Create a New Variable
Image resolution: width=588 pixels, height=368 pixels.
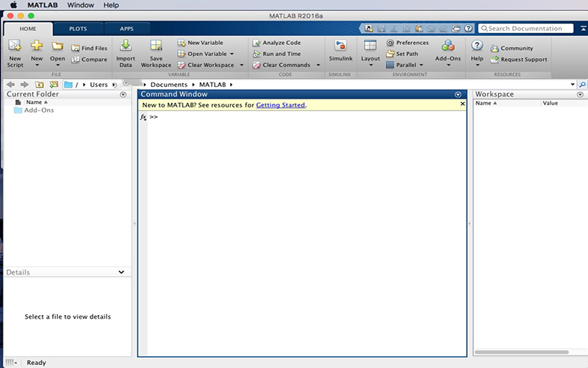coord(200,43)
